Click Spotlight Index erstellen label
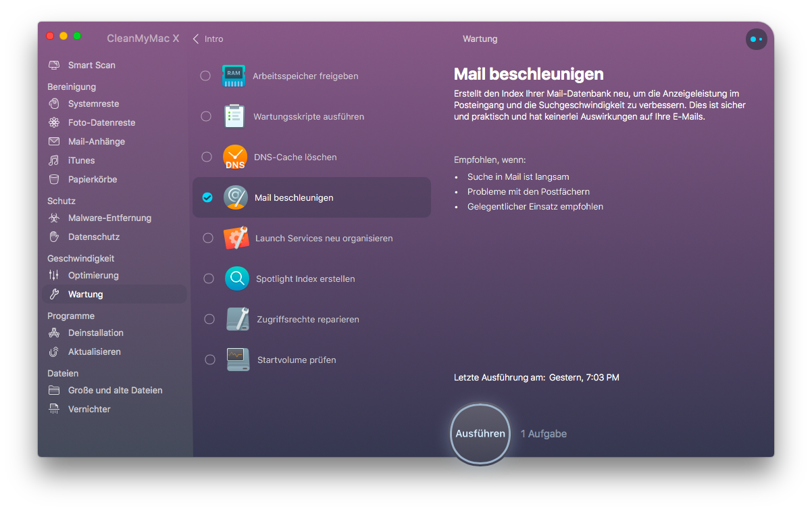 305,279
